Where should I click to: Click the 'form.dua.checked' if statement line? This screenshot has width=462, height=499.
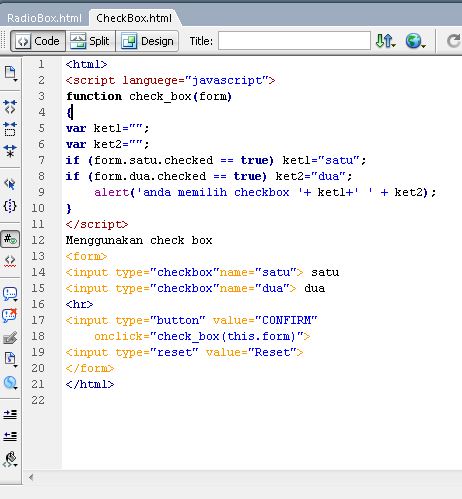209,176
